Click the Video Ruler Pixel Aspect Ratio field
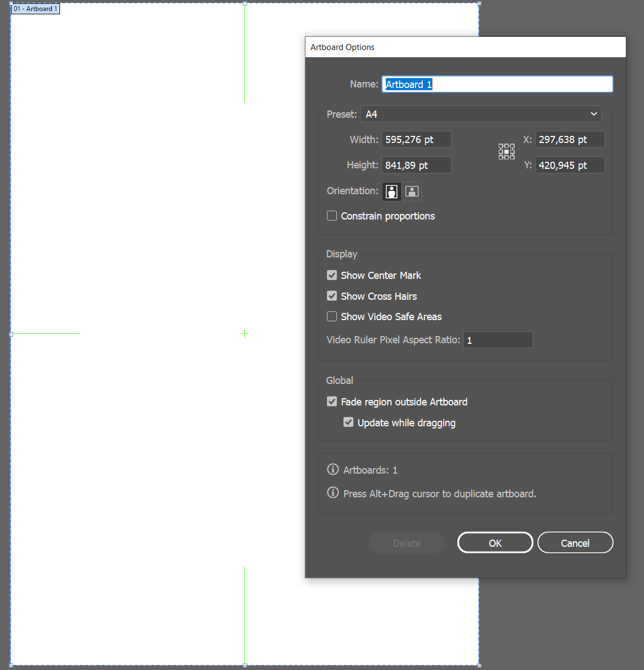Screen dimensions: 644x670 click(498, 339)
